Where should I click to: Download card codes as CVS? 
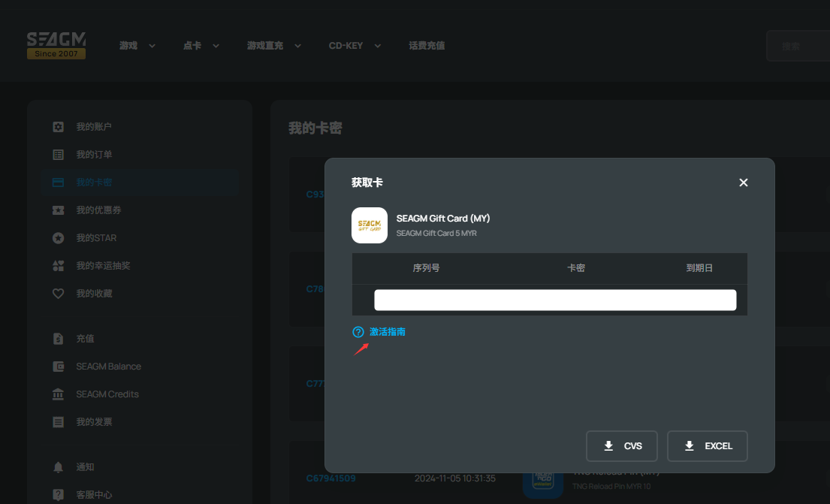click(x=621, y=445)
